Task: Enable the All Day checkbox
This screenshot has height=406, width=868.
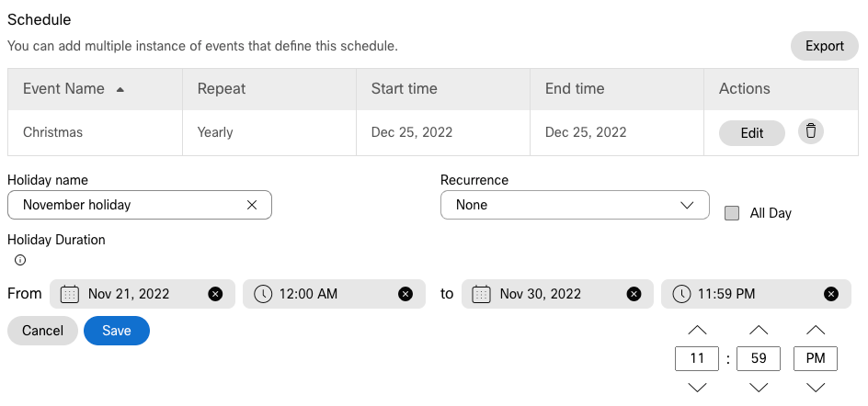Action: pyautogui.click(x=732, y=213)
